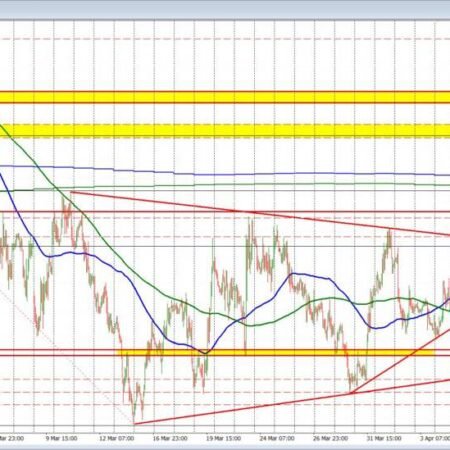Viewport: 450px width, 450px height.
Task: Select the steep rising red trendline near the right edge
Action: [x=400, y=362]
